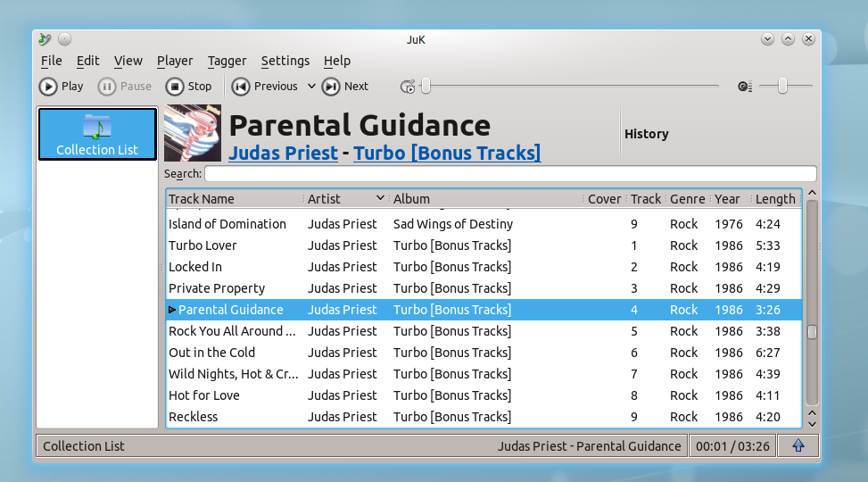Sort by the Track number column header
Screen dimensions: 868x482
[646, 199]
